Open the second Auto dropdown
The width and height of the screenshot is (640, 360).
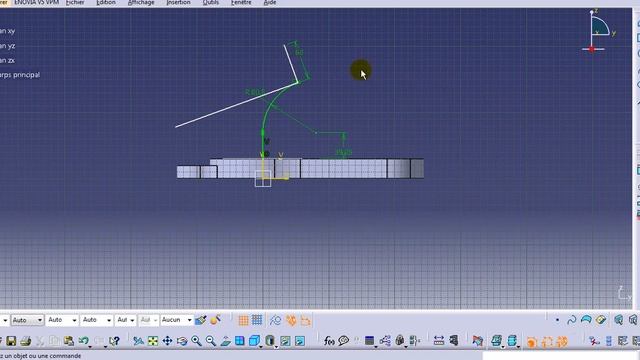coord(62,320)
